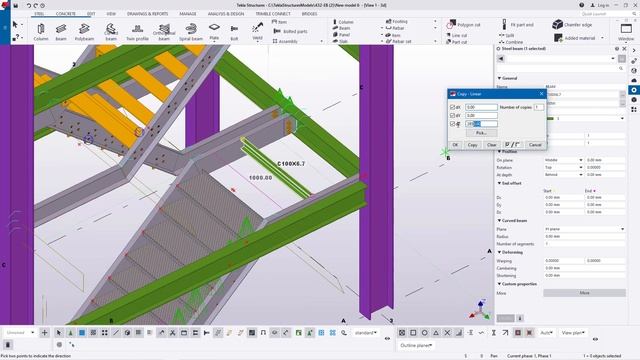Viewport: 640px width, 360px height.
Task: Click the Line cut tool
Action: 457,36
